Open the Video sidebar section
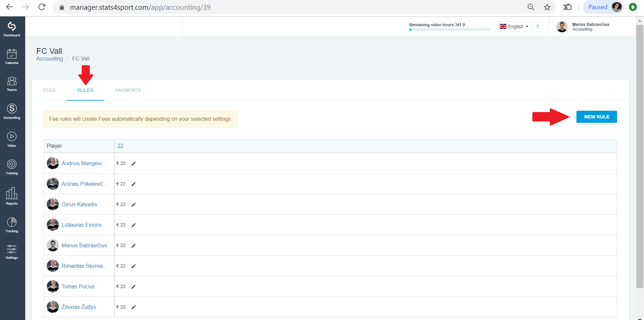The width and height of the screenshot is (644, 320). (12, 140)
